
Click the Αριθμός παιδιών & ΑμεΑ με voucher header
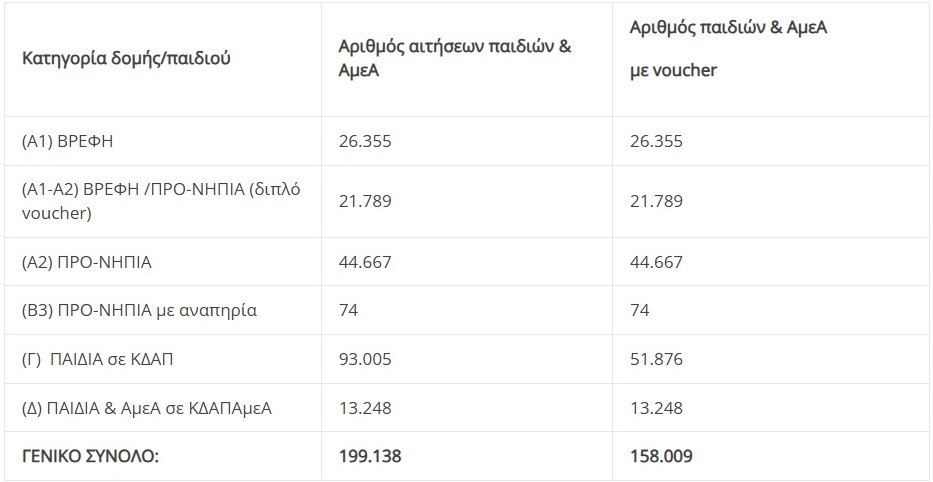point(728,49)
